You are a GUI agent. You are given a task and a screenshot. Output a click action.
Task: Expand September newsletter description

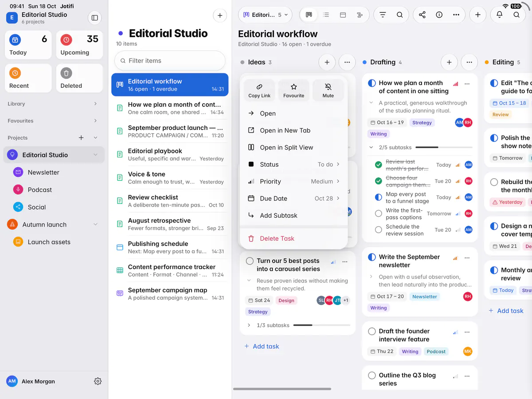[x=371, y=277]
